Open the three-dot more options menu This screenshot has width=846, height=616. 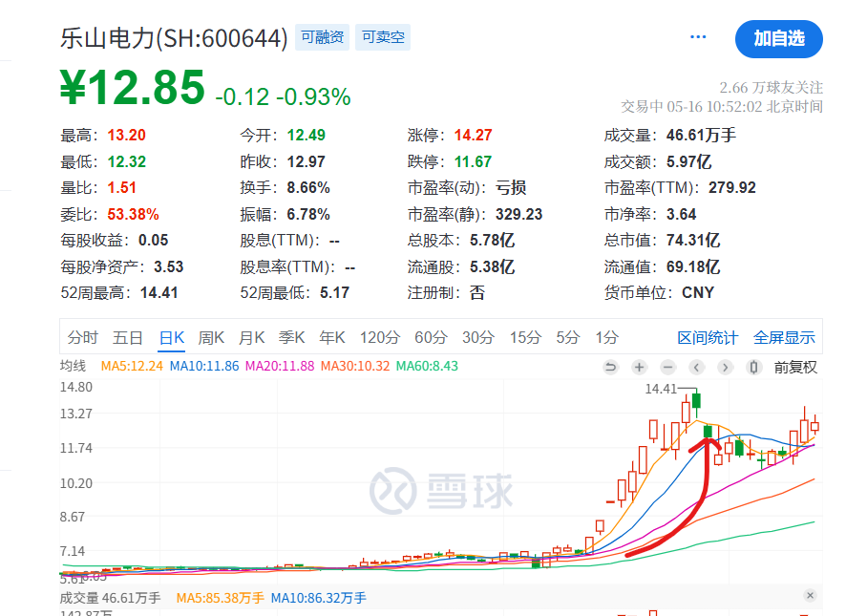698,36
